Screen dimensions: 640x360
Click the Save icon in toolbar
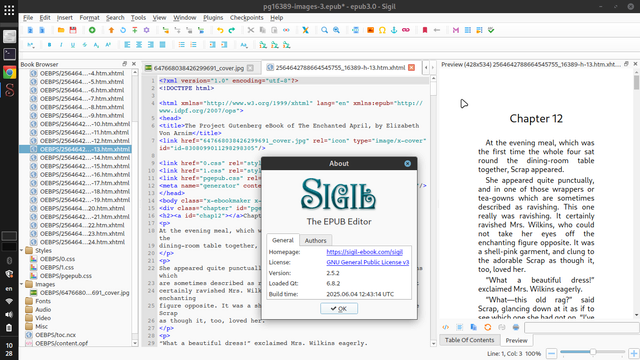[73, 30]
